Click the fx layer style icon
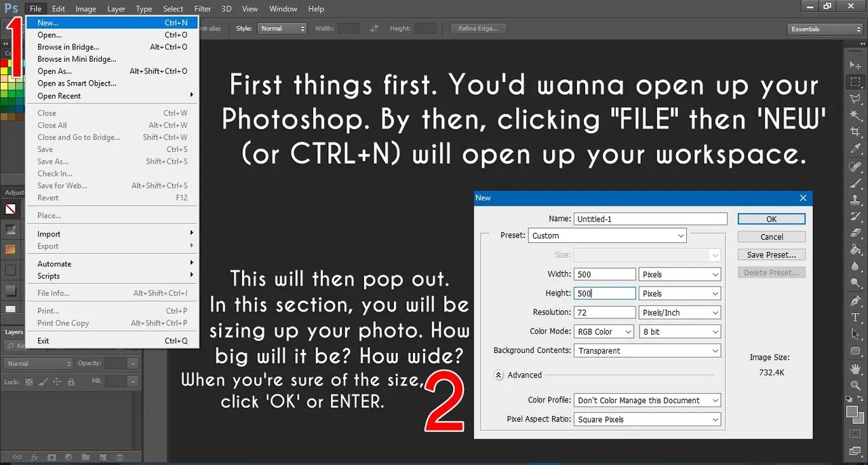The height and width of the screenshot is (465, 868). 34,457
